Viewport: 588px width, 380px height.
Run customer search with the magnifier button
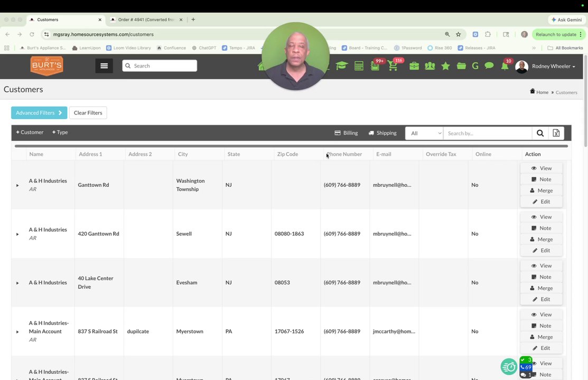[540, 133]
